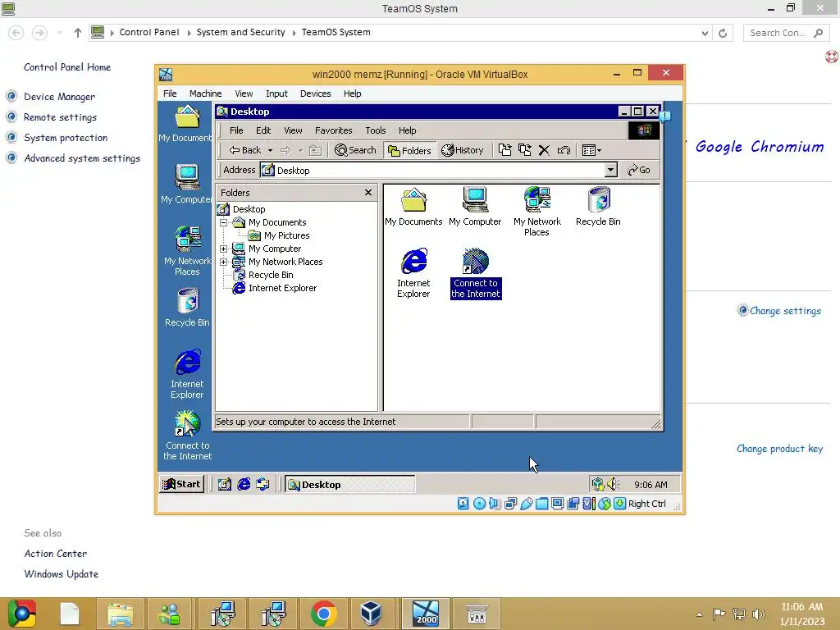840x630 pixels.
Task: Close the Folders pane with its X
Action: (368, 192)
